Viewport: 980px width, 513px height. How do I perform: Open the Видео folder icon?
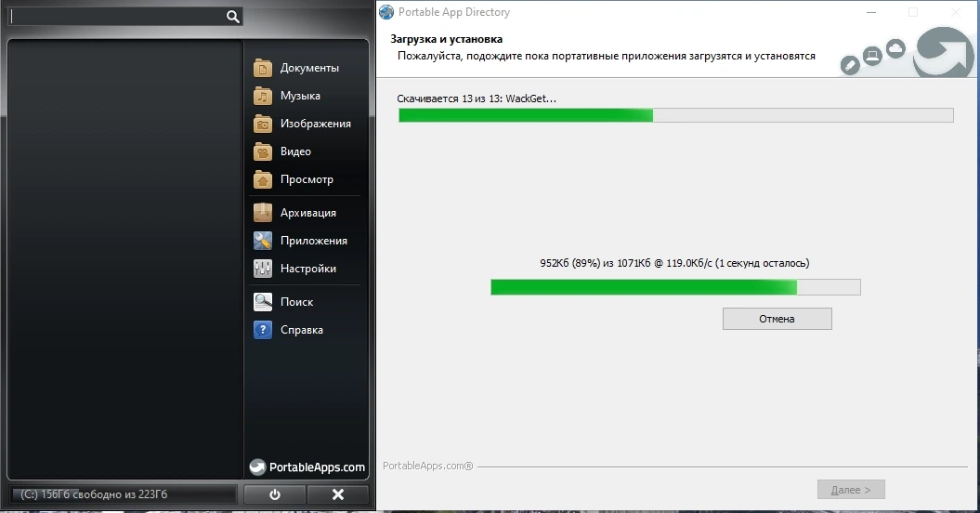click(263, 151)
